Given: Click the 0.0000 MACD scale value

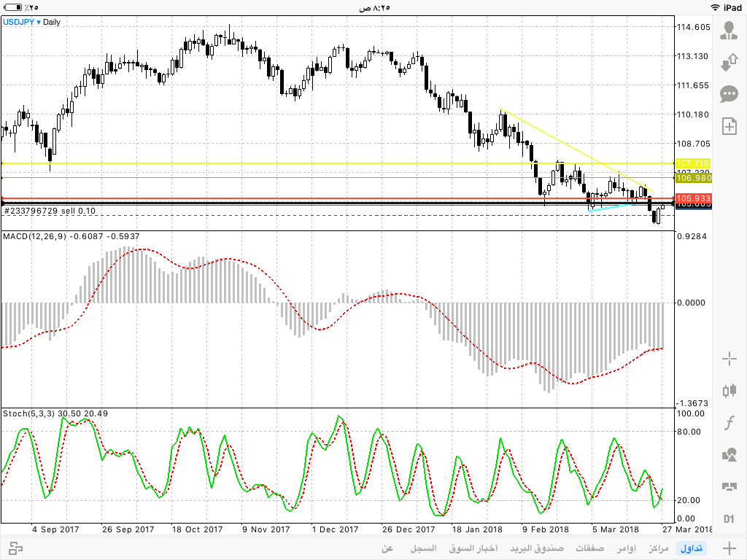Looking at the screenshot, I should (x=692, y=303).
